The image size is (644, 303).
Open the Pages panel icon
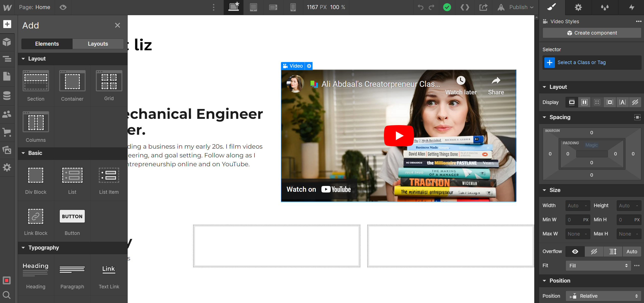point(7,76)
